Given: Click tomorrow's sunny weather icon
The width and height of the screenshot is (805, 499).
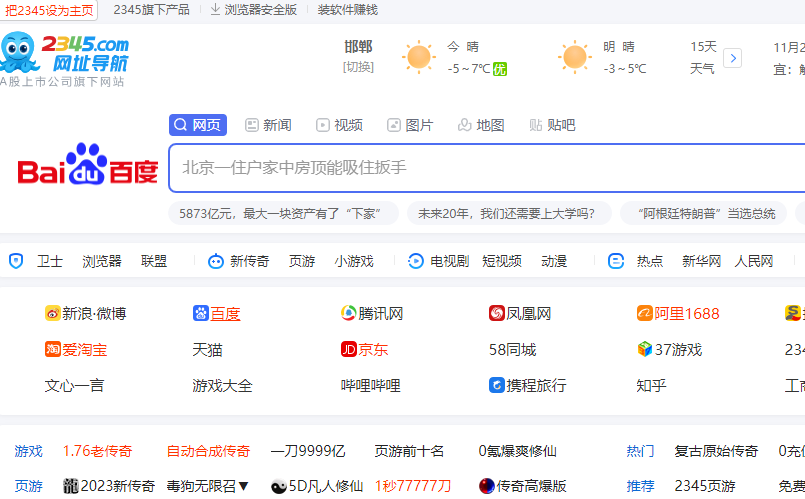Looking at the screenshot, I should point(574,57).
